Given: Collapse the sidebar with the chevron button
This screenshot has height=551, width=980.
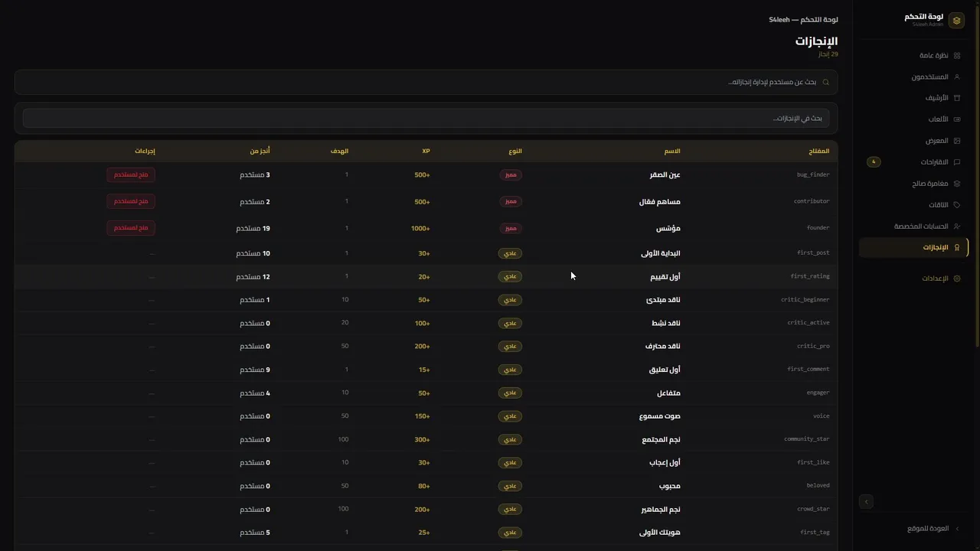Looking at the screenshot, I should 866,502.
